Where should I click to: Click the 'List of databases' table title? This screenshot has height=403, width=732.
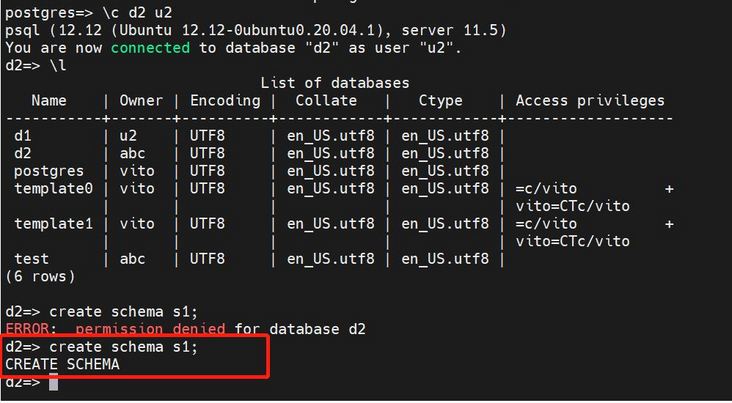click(334, 83)
